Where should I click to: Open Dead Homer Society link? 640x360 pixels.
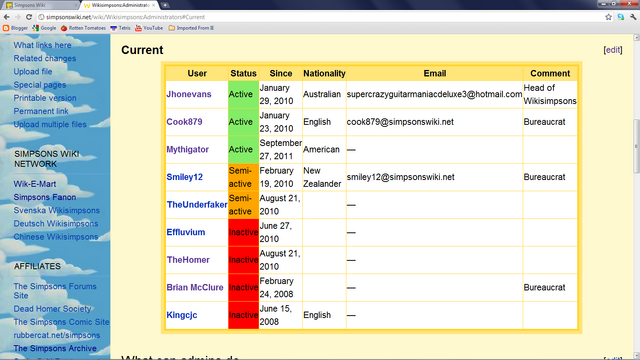52,309
